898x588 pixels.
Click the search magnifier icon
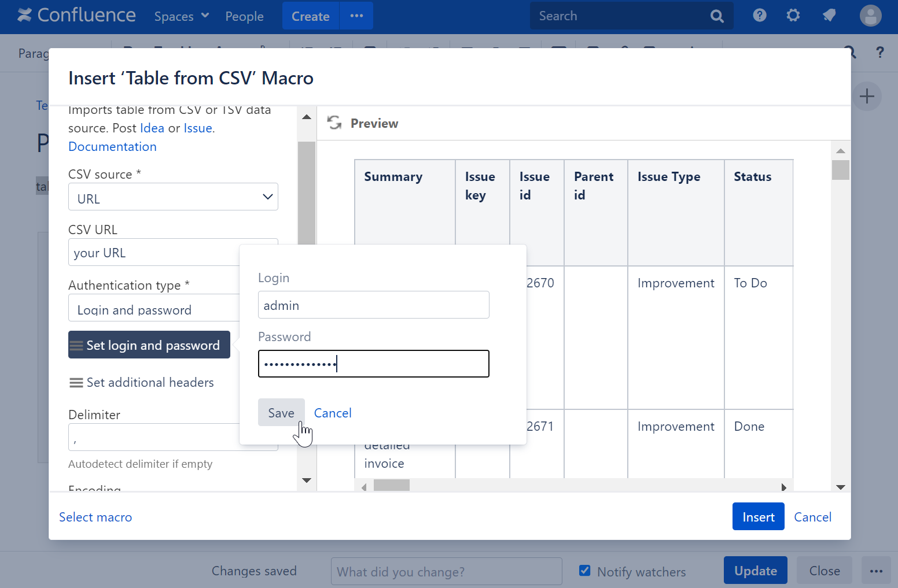click(717, 16)
